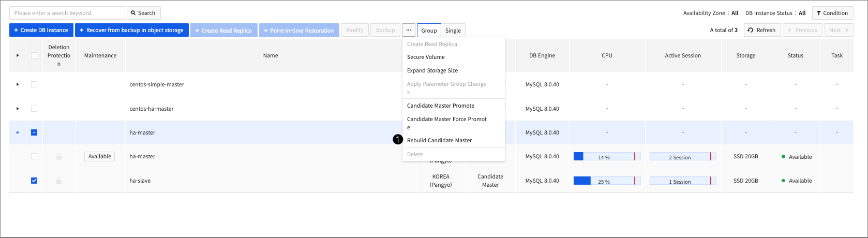
Task: Click Create Read Replica menu entry
Action: pyautogui.click(x=432, y=44)
